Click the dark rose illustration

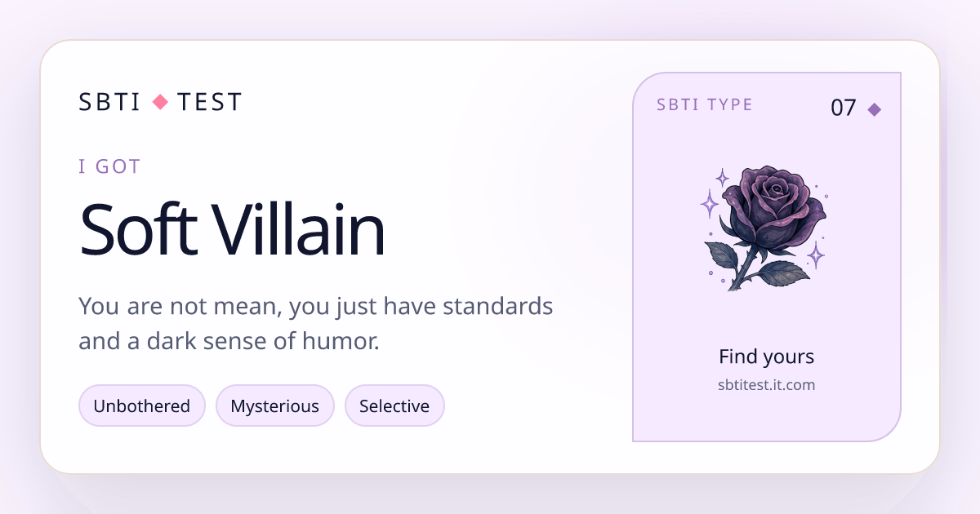coord(765,228)
